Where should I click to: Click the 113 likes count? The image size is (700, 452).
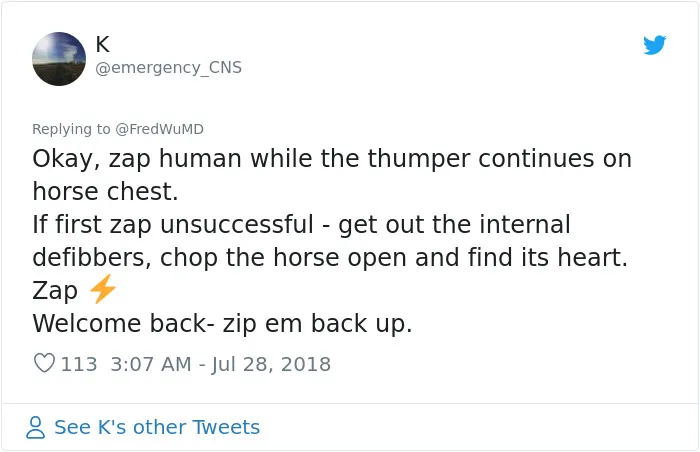click(79, 364)
